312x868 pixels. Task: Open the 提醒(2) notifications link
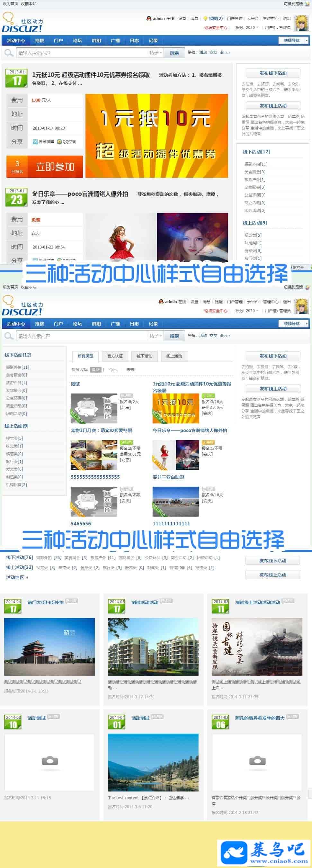tap(216, 19)
